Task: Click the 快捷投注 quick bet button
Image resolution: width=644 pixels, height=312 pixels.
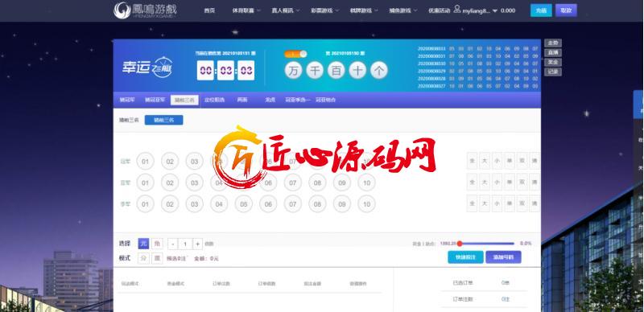Action: pyautogui.click(x=465, y=257)
